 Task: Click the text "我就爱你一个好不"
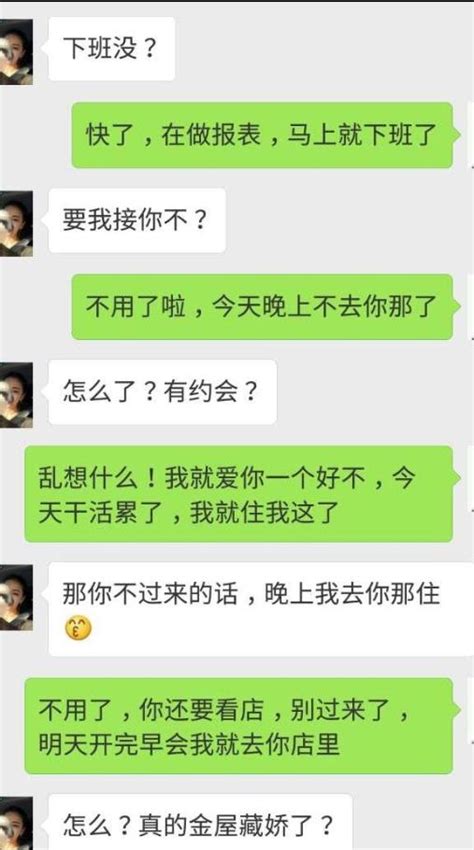click(x=264, y=479)
